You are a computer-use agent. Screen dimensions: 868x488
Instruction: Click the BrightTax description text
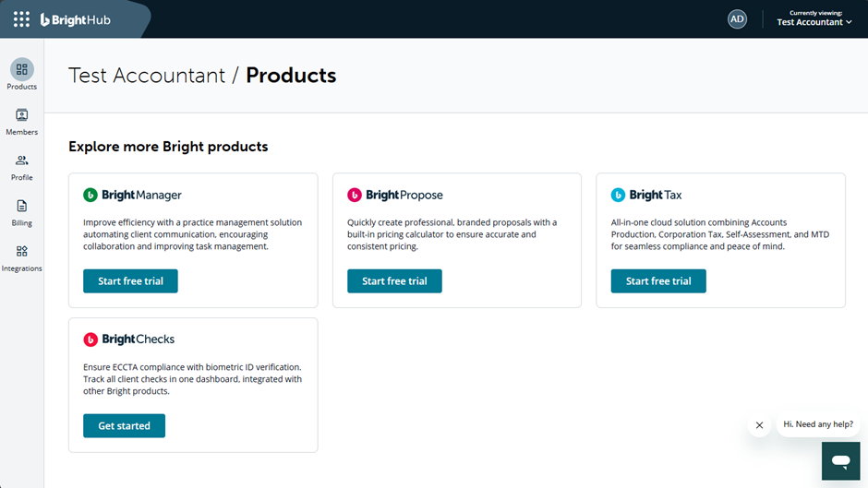(x=719, y=234)
